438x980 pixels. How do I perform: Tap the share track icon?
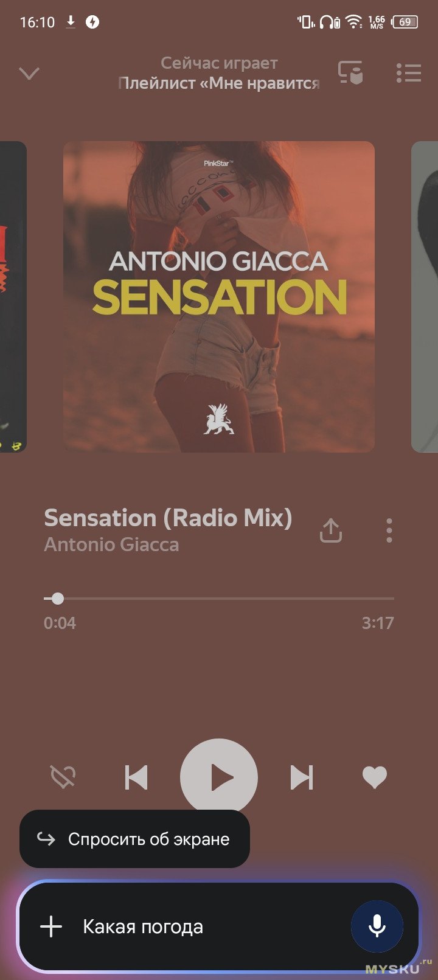331,530
